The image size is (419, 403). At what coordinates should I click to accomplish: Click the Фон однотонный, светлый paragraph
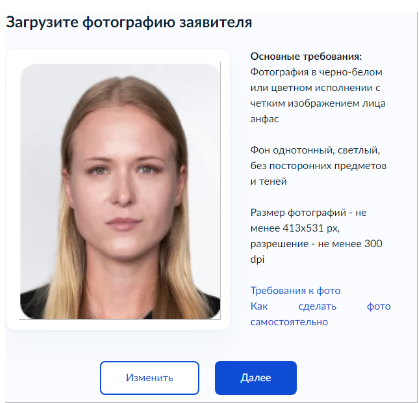pos(318,166)
